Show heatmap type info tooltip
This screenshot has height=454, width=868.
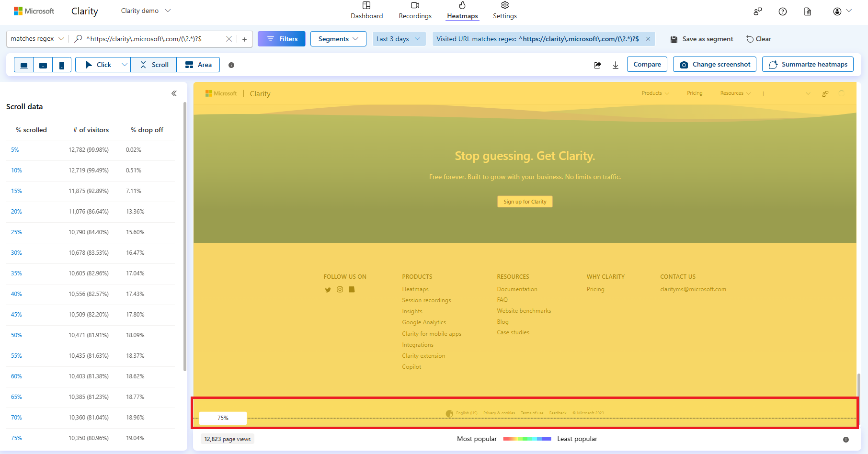click(231, 65)
